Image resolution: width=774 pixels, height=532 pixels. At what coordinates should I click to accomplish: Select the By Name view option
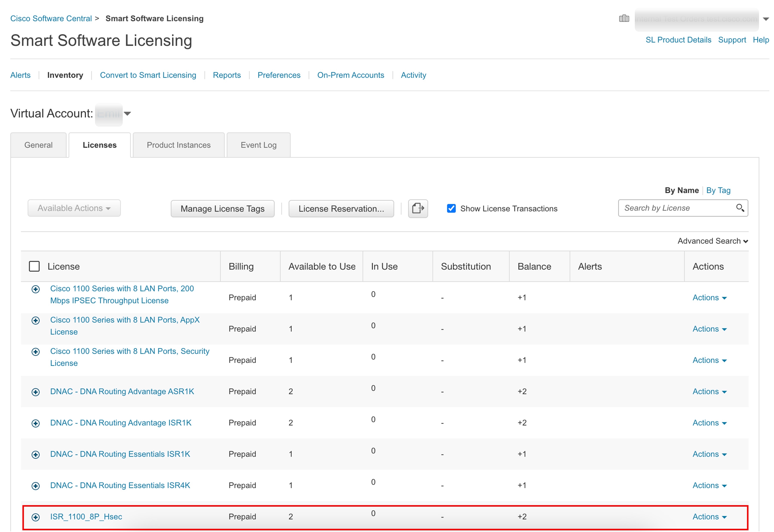(x=682, y=190)
